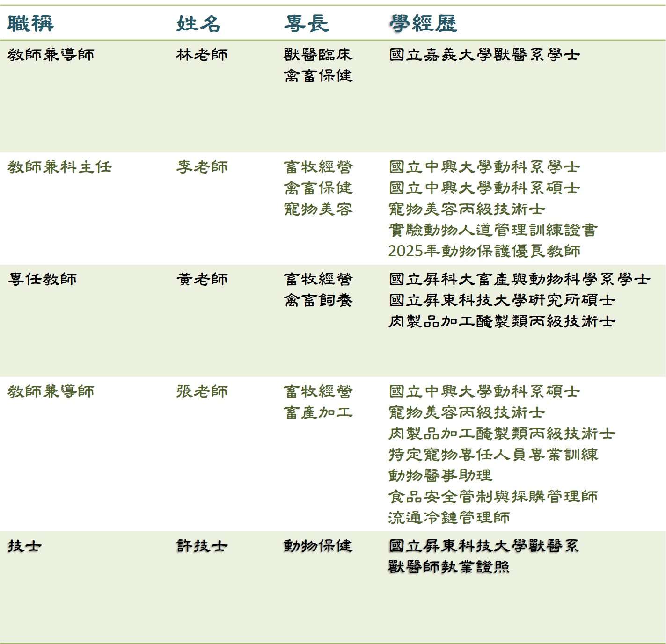Click '國立嘉義大學獸醫系學士'

pos(484,55)
